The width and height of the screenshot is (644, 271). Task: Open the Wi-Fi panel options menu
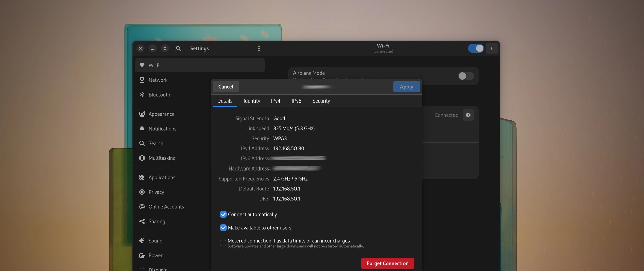coord(492,48)
